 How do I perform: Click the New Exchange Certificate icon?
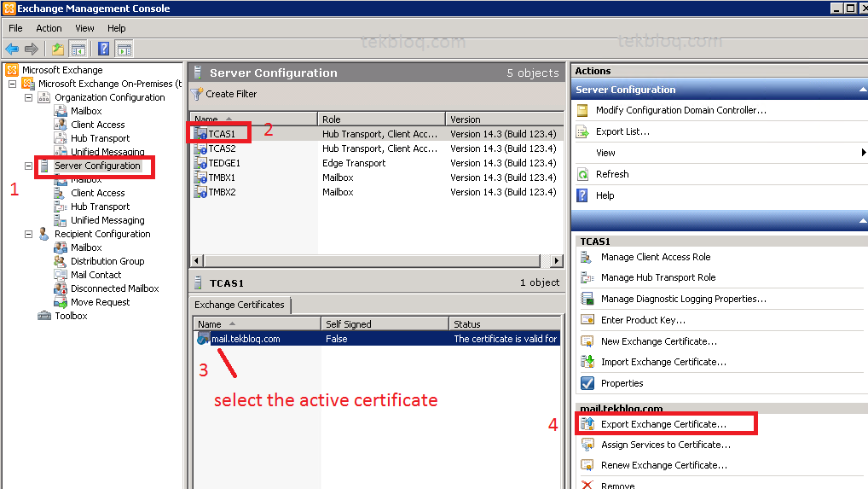click(x=587, y=341)
